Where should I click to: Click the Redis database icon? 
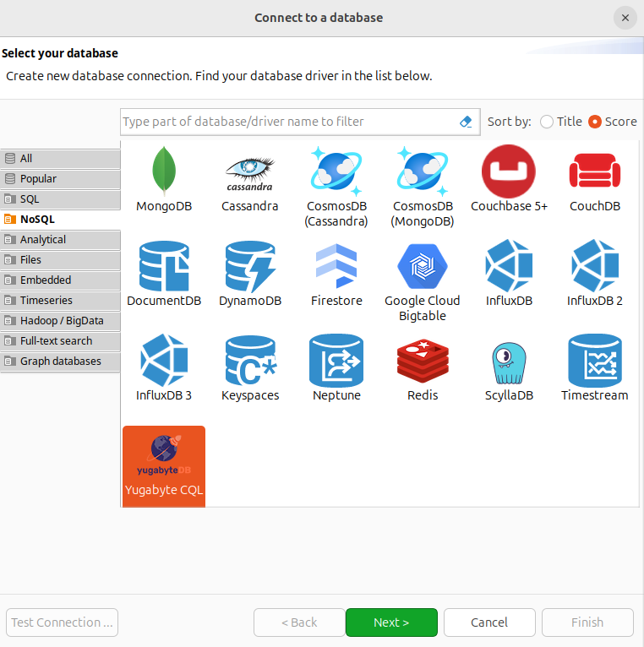[x=423, y=362]
